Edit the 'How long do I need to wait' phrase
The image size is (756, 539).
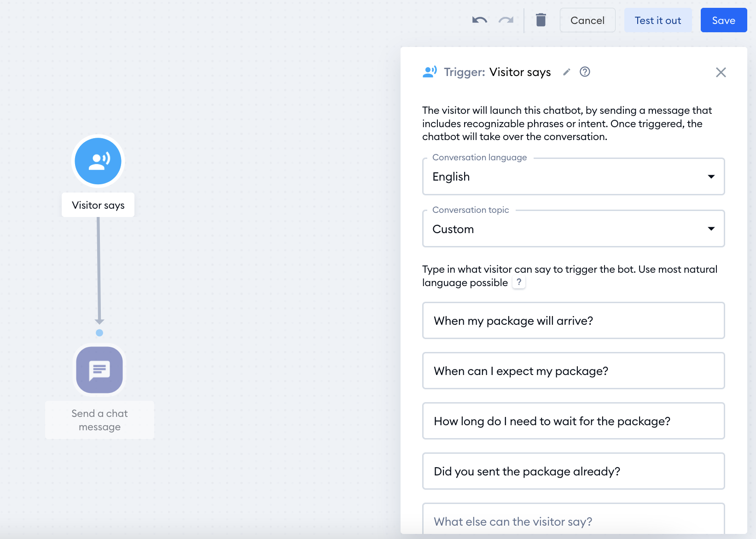[574, 421]
